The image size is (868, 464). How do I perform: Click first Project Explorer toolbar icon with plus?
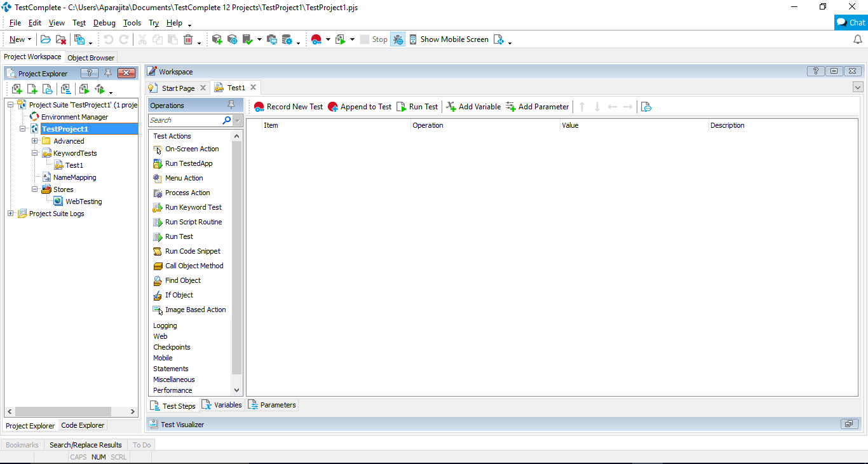[17, 89]
